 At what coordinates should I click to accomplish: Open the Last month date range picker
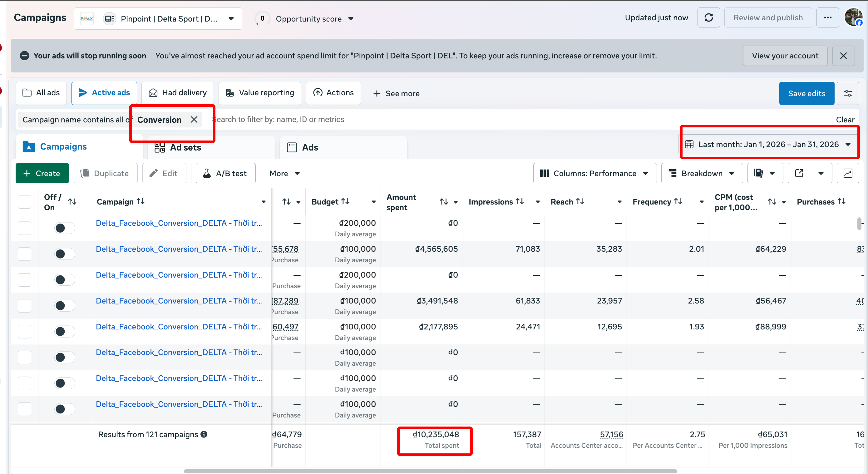pos(769,145)
